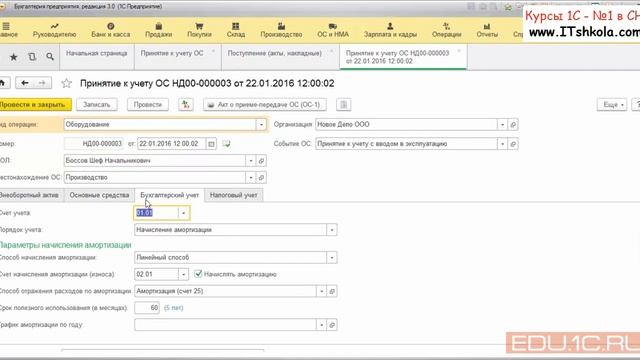Toggle the Начислять амортизацию checkbox

tap(198, 274)
